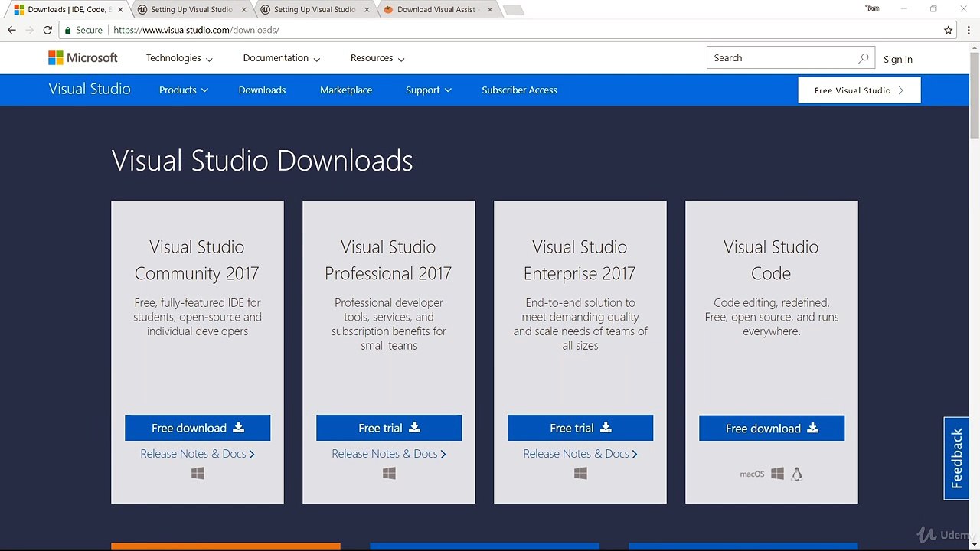Click the search magnifier icon
The height and width of the screenshot is (551, 980).
(x=863, y=58)
